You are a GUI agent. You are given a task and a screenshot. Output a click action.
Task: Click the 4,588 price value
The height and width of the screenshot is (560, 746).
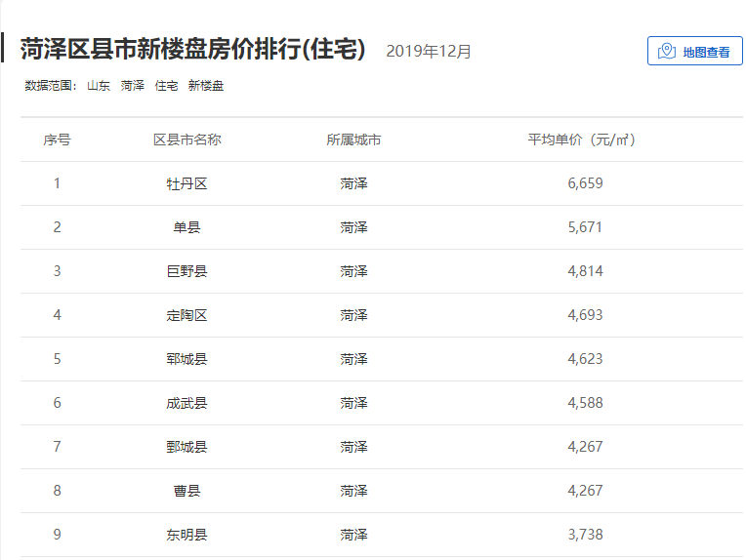(x=585, y=403)
